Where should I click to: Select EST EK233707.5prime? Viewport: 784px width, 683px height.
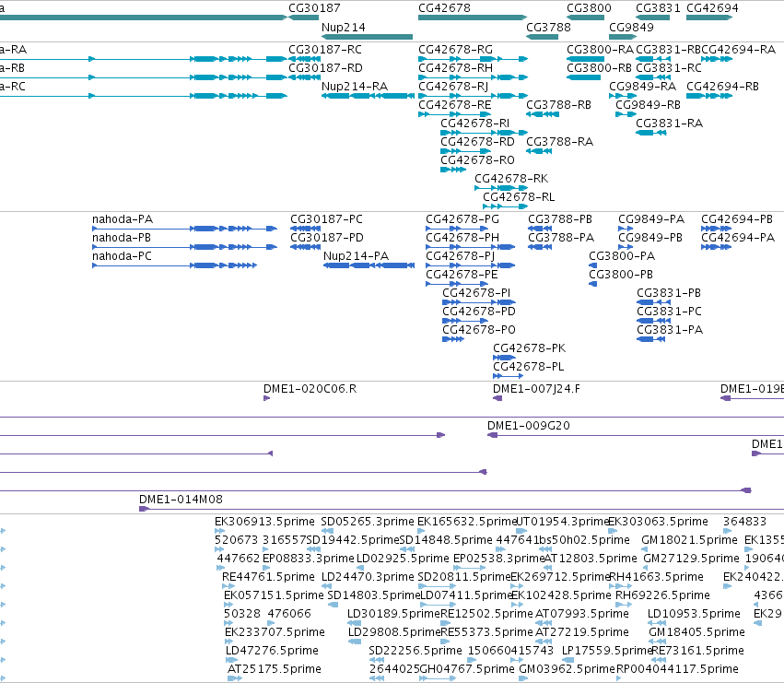click(x=275, y=632)
